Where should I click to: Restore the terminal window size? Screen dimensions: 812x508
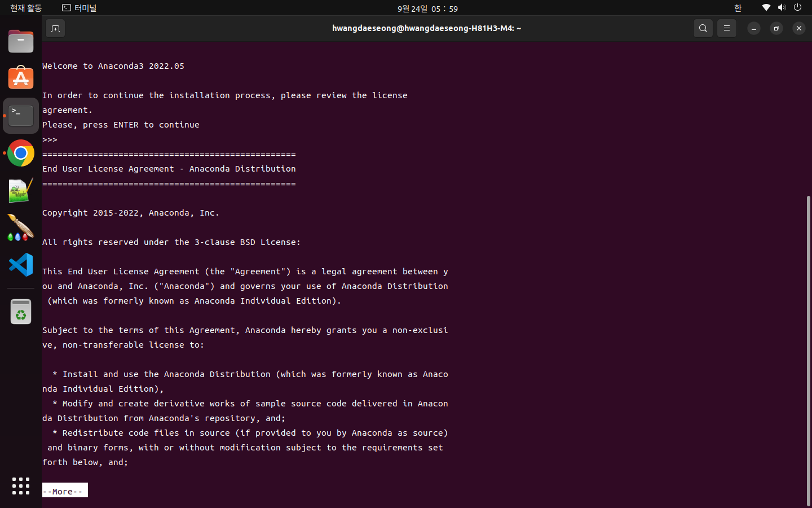tap(776, 28)
